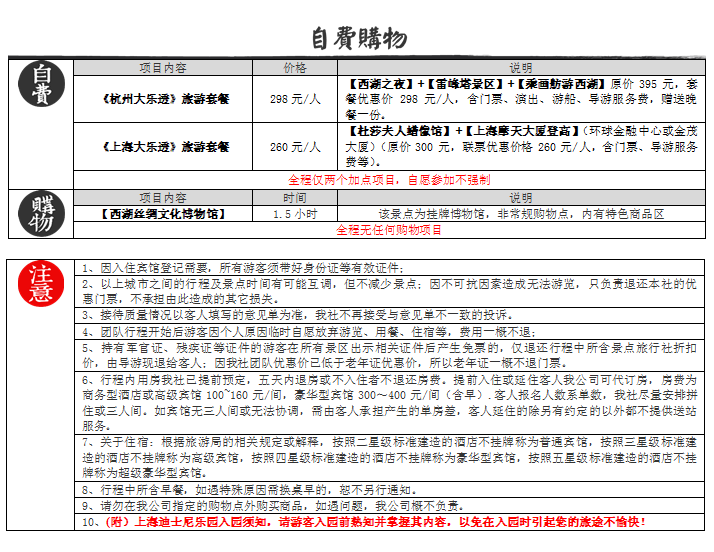714x552 pixels.
Task: Click 项目内容 header in 購物 table
Action: pos(163,198)
